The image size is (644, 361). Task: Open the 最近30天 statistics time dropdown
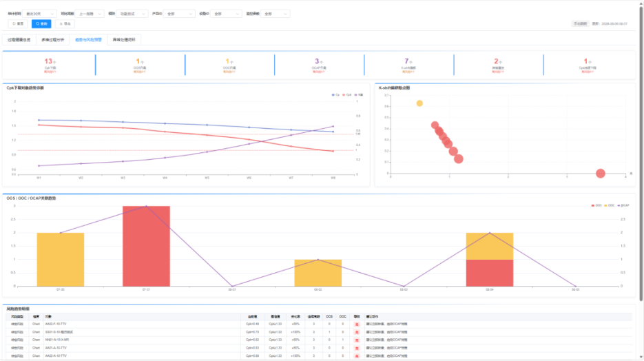(x=39, y=14)
